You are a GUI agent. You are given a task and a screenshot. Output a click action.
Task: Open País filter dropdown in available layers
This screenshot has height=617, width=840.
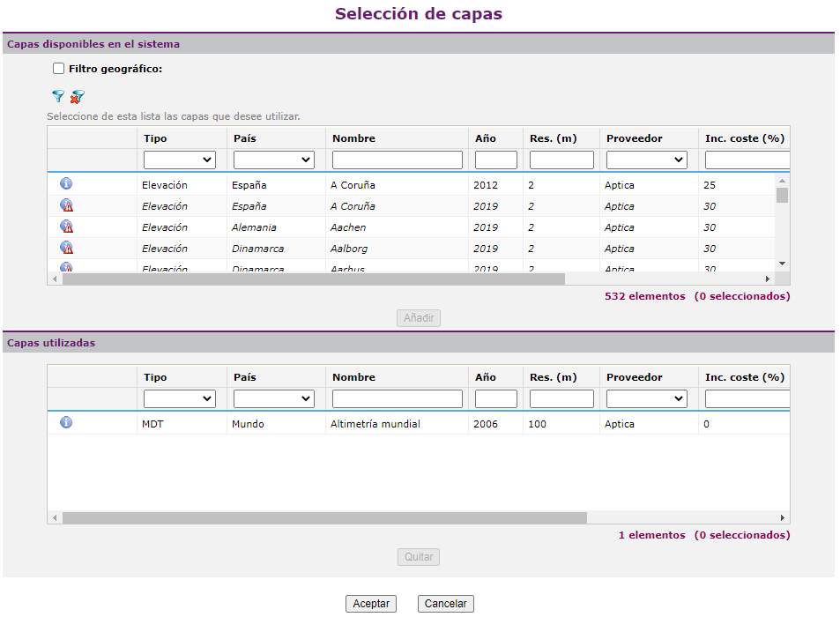pyautogui.click(x=274, y=160)
